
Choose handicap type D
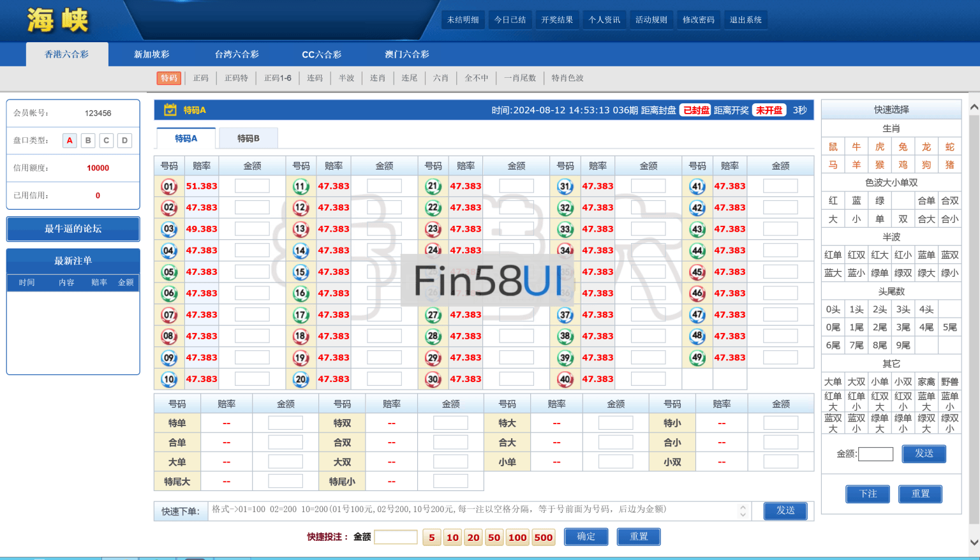pyautogui.click(x=125, y=140)
